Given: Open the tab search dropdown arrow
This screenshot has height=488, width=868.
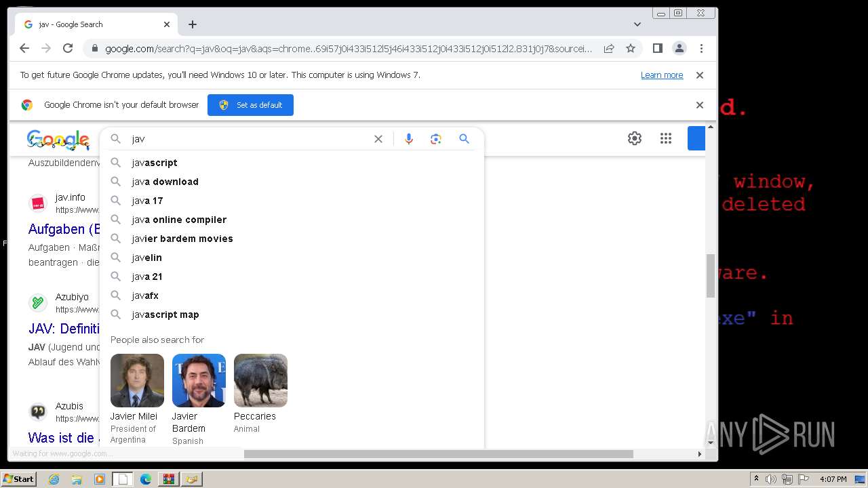Looking at the screenshot, I should [637, 24].
